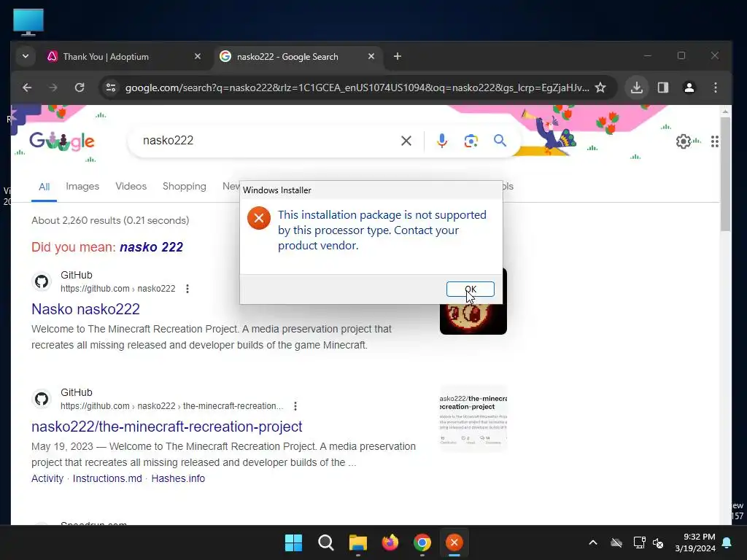Search by image with Google Lens icon
The width and height of the screenshot is (747, 560).
pyautogui.click(x=471, y=141)
